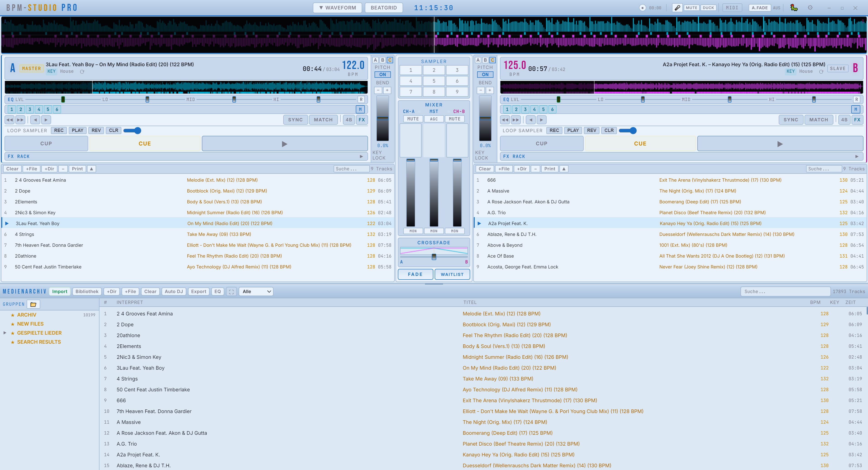Select the Bibliothek tab in Medienarchiv
The image size is (868, 470).
pos(87,291)
